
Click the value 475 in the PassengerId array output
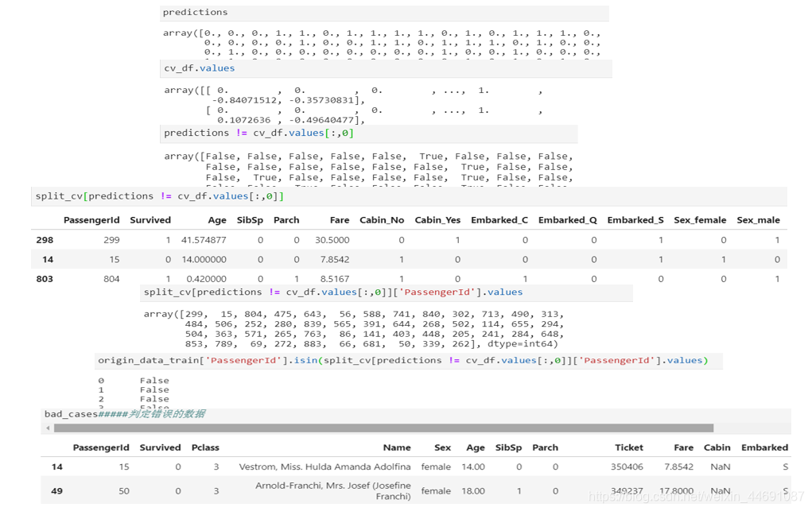click(283, 314)
